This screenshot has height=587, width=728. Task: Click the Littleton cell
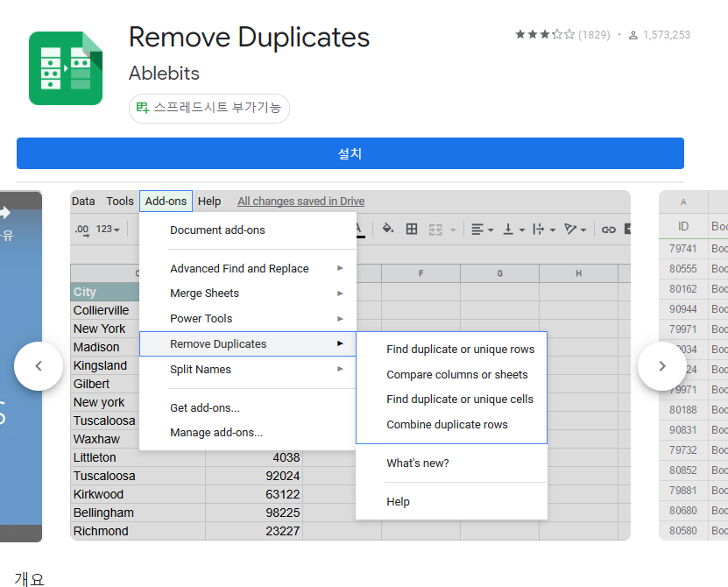pyautogui.click(x=138, y=457)
